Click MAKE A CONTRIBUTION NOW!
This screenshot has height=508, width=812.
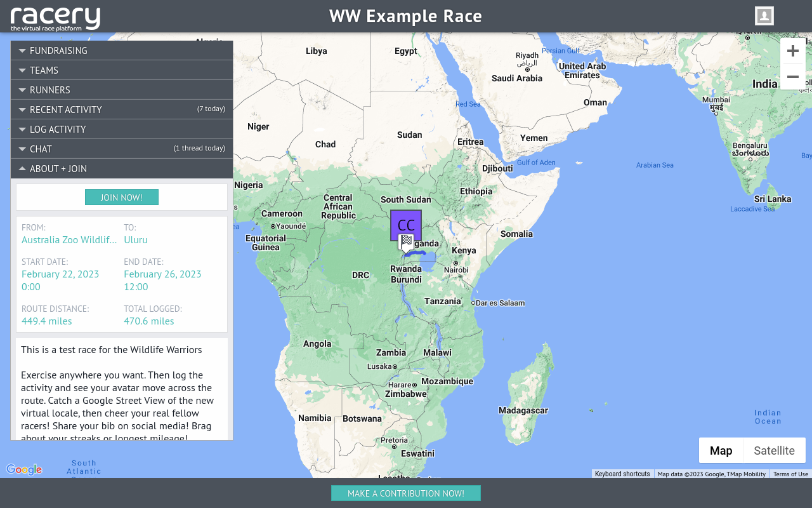pyautogui.click(x=405, y=493)
